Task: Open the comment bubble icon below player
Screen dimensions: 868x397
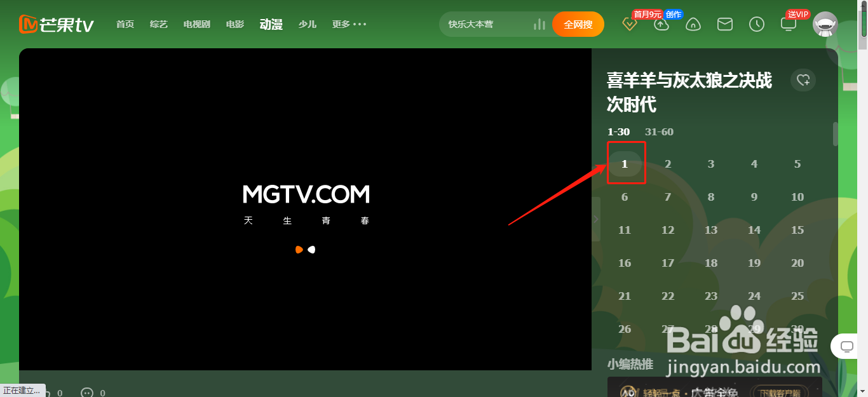Action: pyautogui.click(x=87, y=393)
